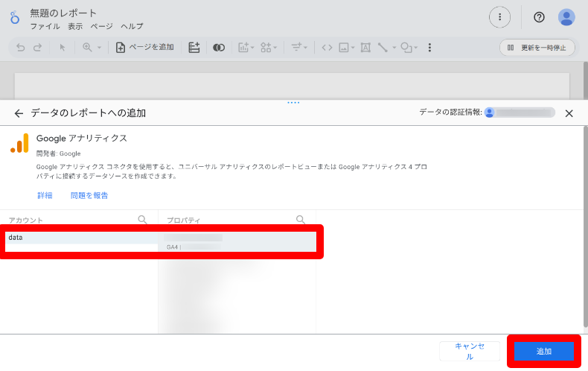Open the 問題を報告 link

(89, 196)
